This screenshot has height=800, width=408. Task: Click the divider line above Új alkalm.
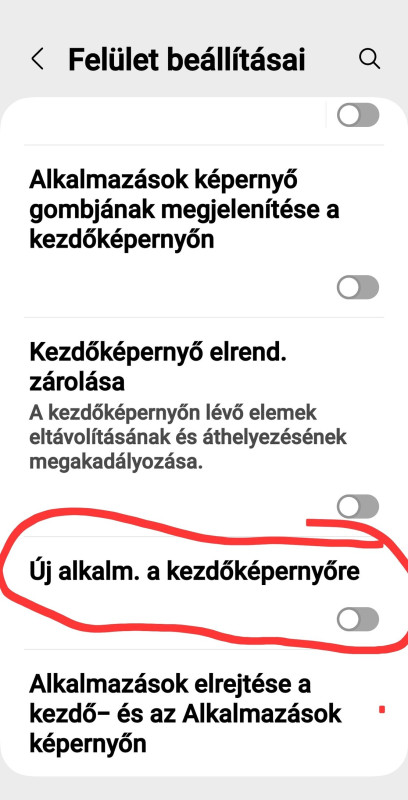(x=204, y=536)
